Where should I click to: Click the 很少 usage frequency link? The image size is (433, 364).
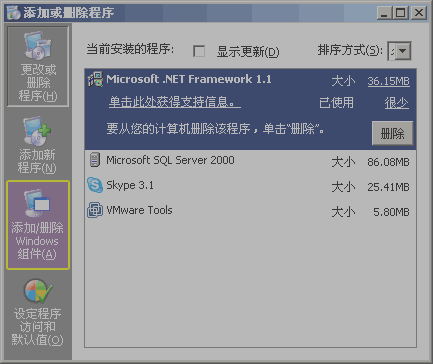pos(396,103)
